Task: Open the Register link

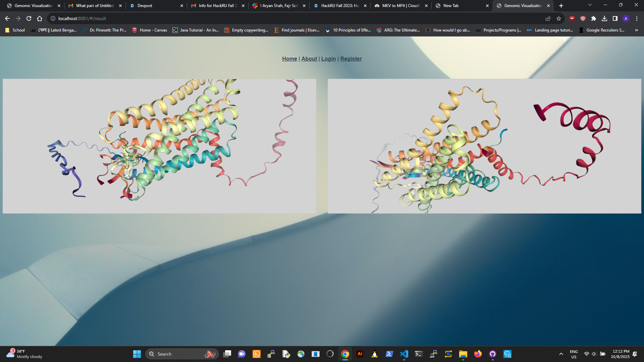Action: (x=351, y=59)
